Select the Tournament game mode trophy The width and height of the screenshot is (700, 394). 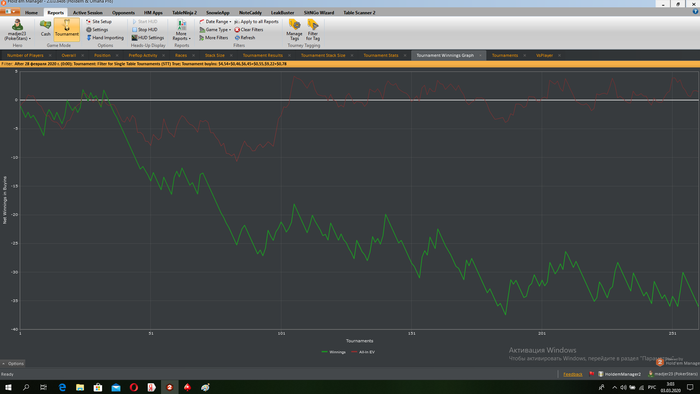click(67, 28)
